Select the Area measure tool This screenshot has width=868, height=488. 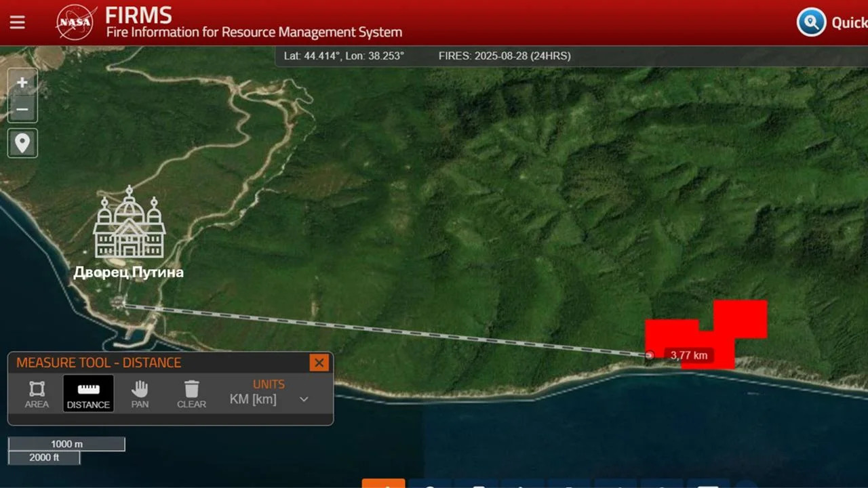pos(37,394)
